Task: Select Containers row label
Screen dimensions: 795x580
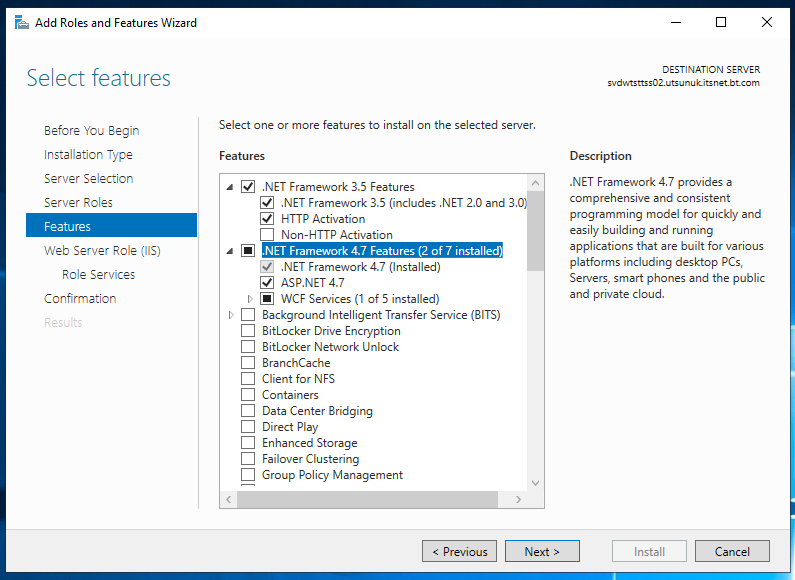Action: [290, 395]
